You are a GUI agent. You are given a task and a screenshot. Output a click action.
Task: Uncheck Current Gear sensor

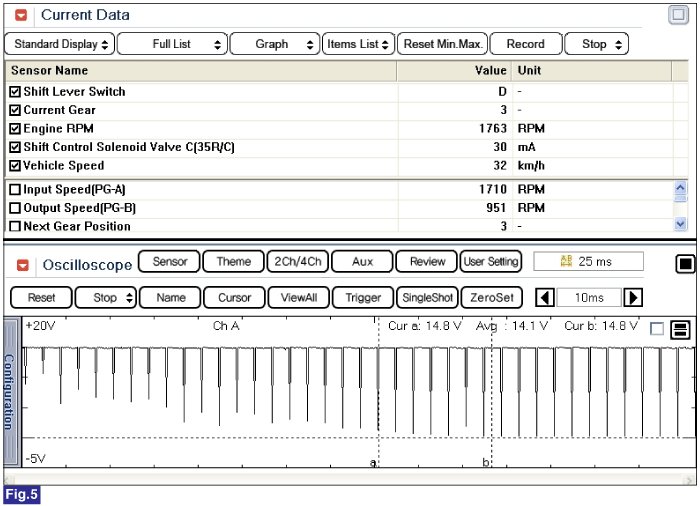click(x=15, y=110)
